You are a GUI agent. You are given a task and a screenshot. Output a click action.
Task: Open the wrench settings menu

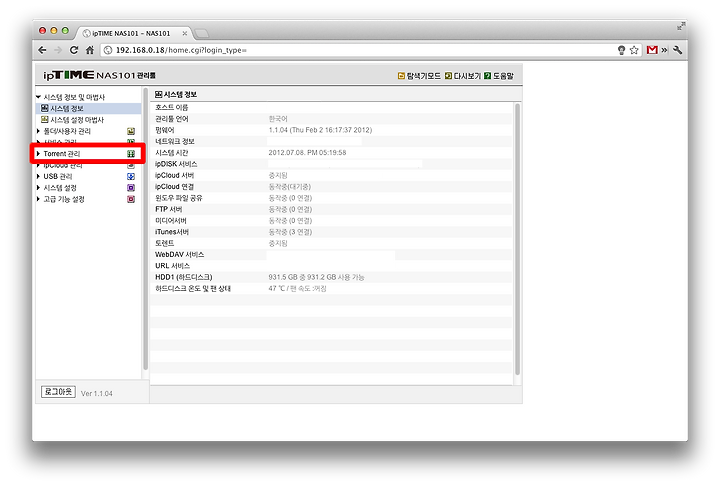point(678,50)
